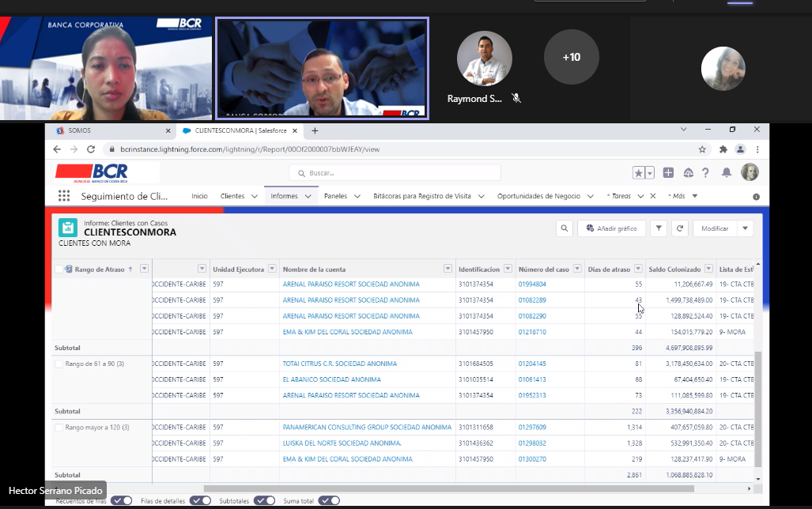Viewport: 812px width, 509px height.
Task: Expand the dropdown next to Modificar
Action: coord(746,228)
